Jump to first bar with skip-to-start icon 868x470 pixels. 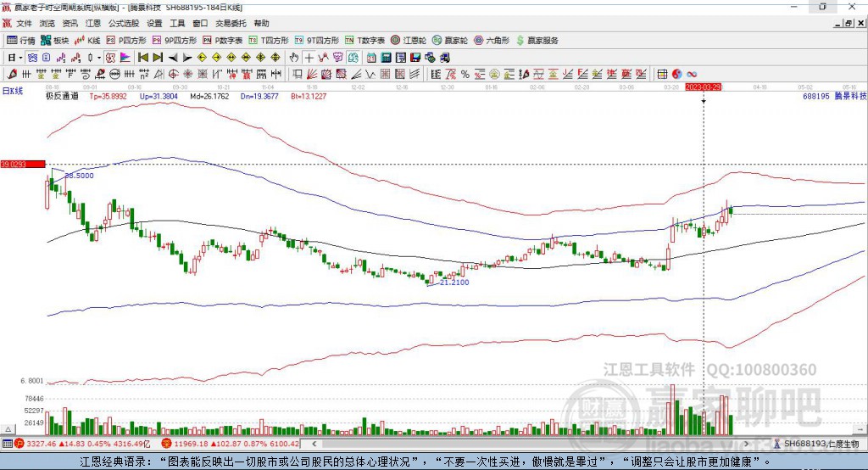point(142,58)
